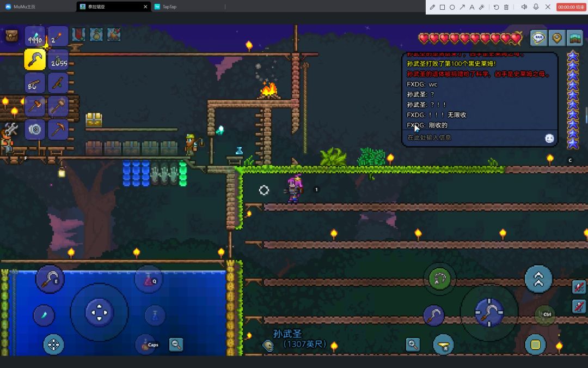Image resolution: width=588 pixels, height=368 pixels.
Task: Select the copper pickaxe hotbar slot
Action: point(58,130)
